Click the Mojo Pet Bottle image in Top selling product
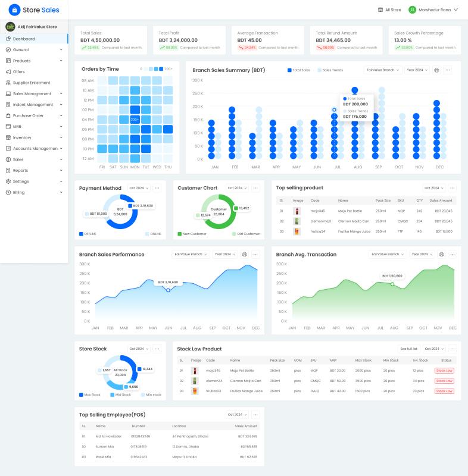This screenshot has height=476, width=468. pyautogui.click(x=297, y=211)
